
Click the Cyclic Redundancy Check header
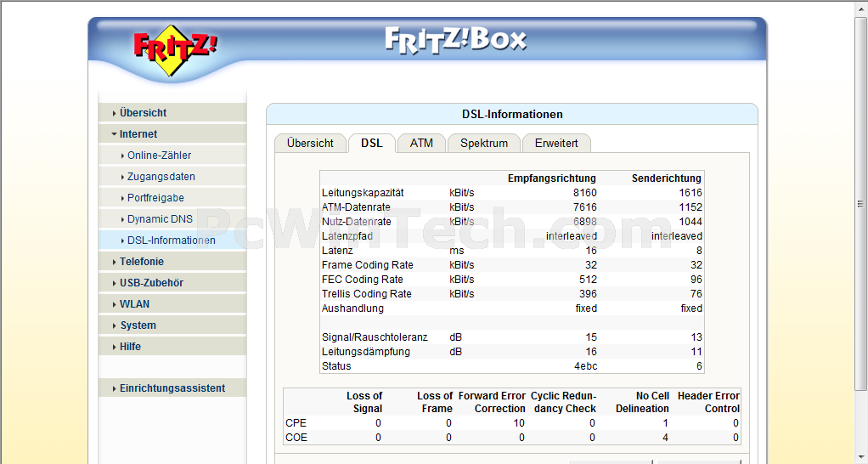click(x=564, y=402)
